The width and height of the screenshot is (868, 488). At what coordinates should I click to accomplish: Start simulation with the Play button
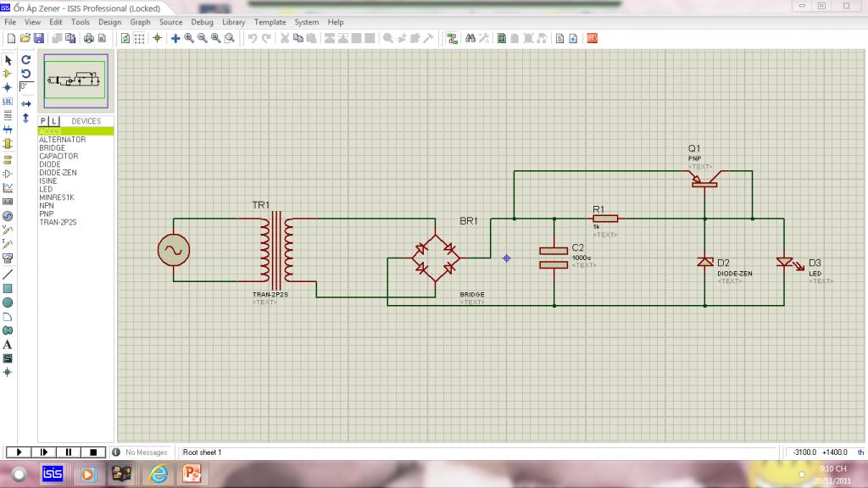coord(18,452)
